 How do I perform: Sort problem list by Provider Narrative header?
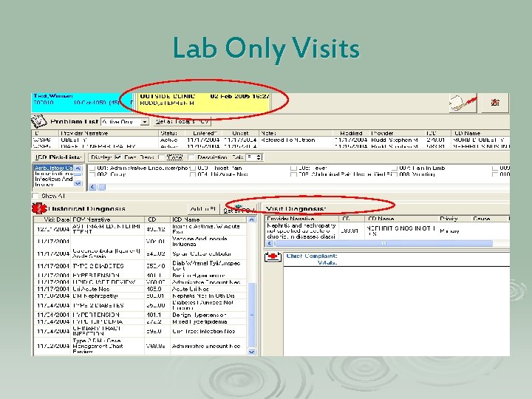[x=109, y=133]
